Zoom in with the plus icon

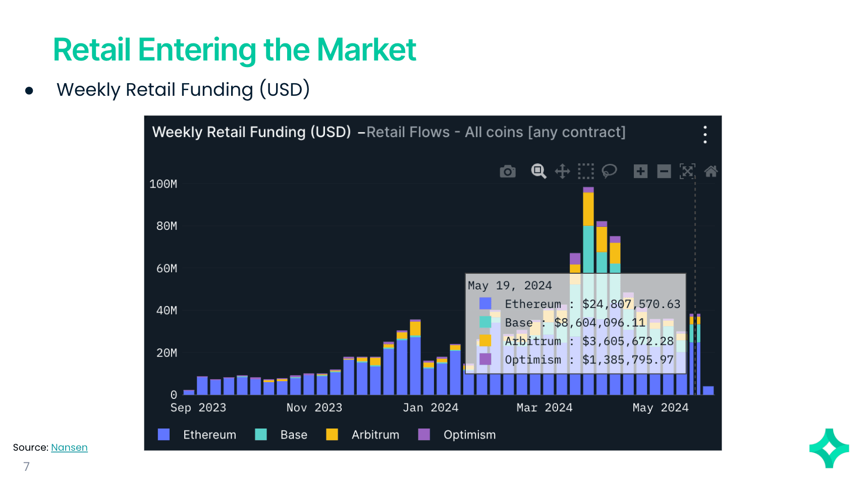[x=640, y=171]
